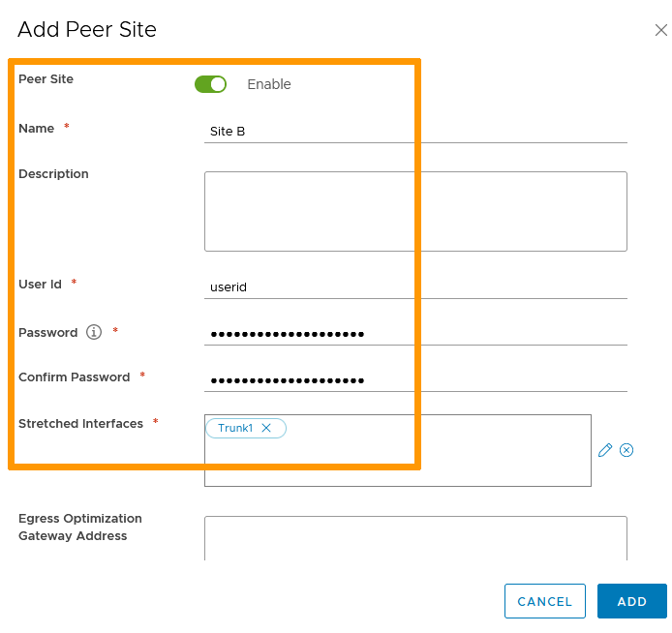Screen dimensions: 672x633
Task: Clear all stretched interfaces with circled X
Action: (626, 450)
